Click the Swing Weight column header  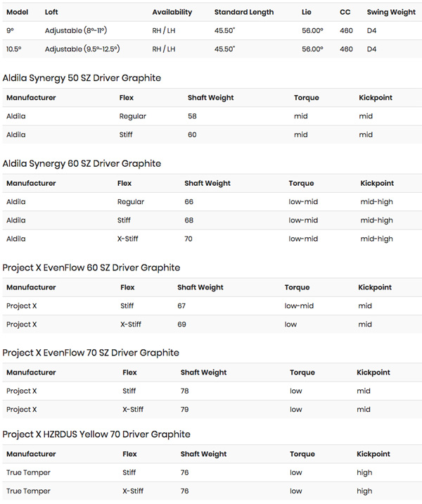click(x=391, y=12)
